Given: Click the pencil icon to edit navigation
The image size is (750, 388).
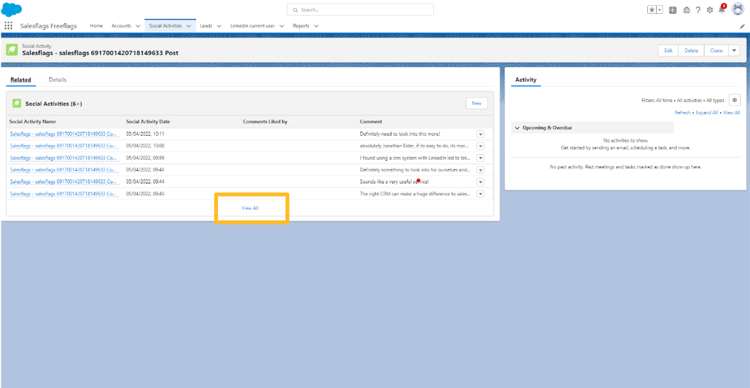Looking at the screenshot, I should click(x=742, y=26).
